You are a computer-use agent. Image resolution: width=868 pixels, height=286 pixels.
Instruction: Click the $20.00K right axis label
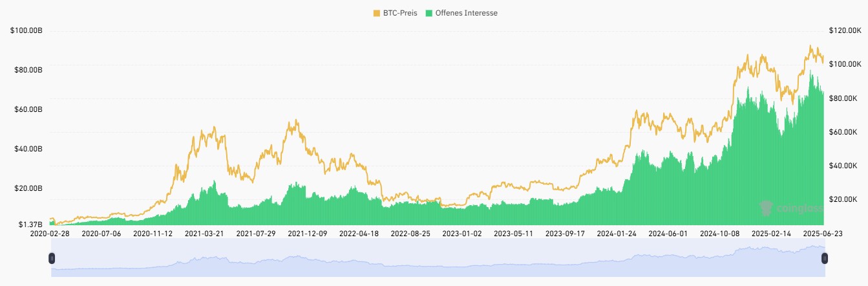[844, 199]
